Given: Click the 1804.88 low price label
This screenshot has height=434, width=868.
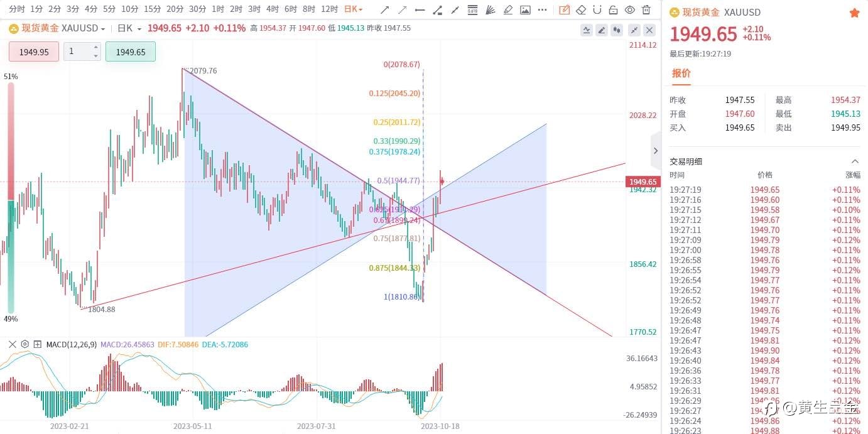Looking at the screenshot, I should click(x=102, y=310).
